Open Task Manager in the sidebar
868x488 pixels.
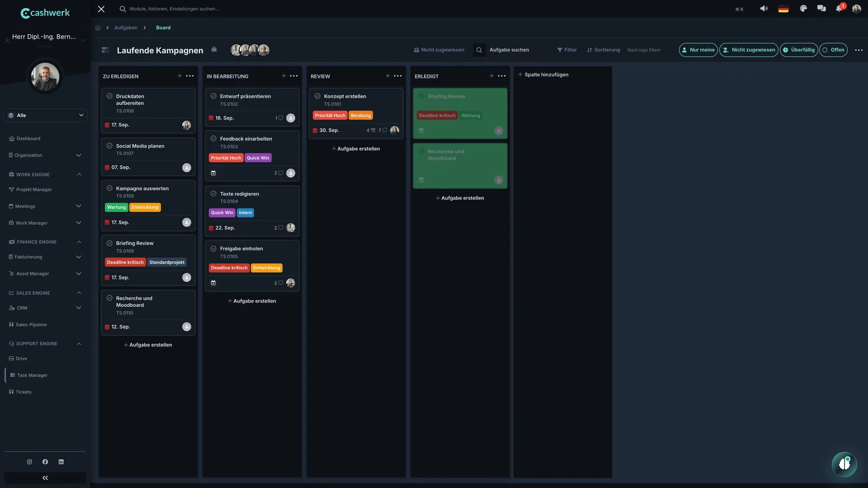coord(32,375)
